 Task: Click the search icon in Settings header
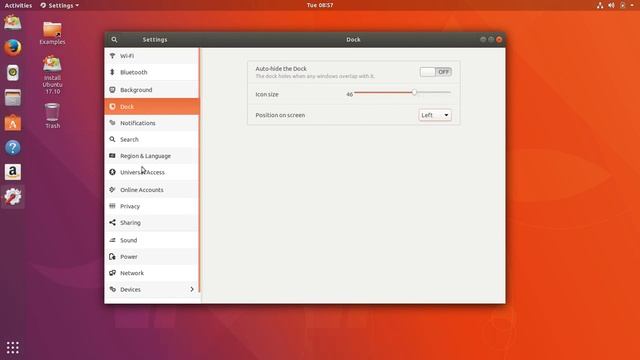tap(114, 40)
